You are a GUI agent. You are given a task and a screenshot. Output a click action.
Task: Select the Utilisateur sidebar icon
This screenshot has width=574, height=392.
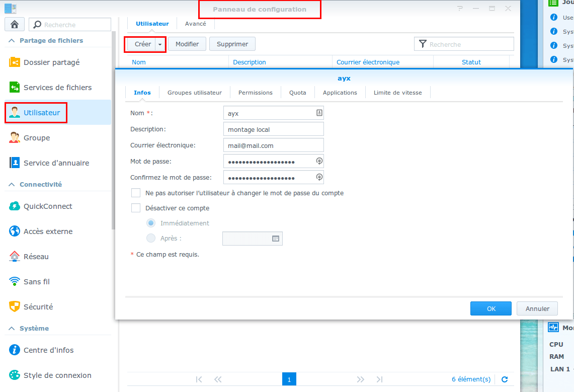tap(14, 113)
